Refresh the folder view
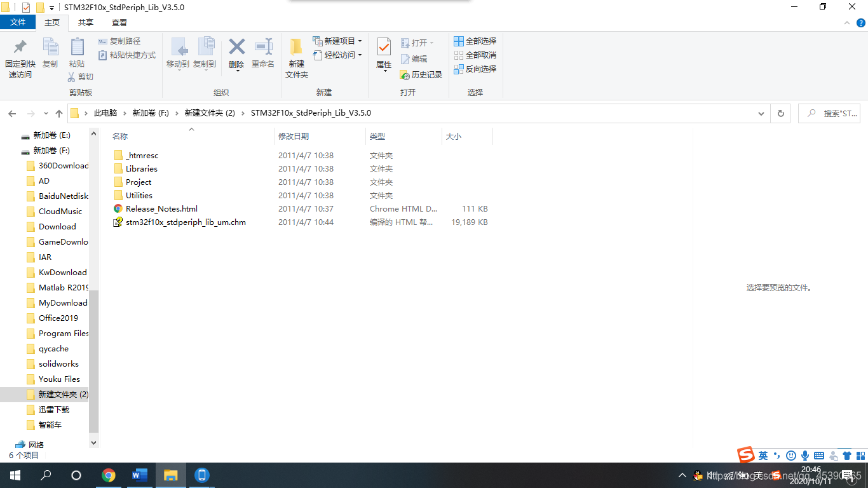Image resolution: width=868 pixels, height=488 pixels. [x=781, y=113]
